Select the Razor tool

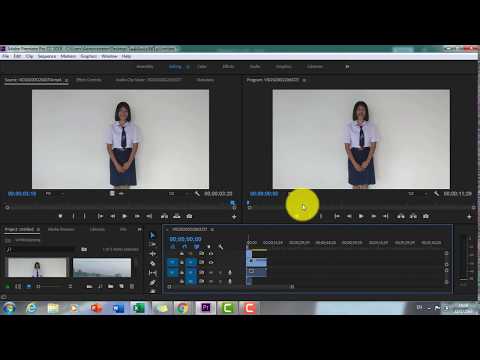[x=152, y=263]
